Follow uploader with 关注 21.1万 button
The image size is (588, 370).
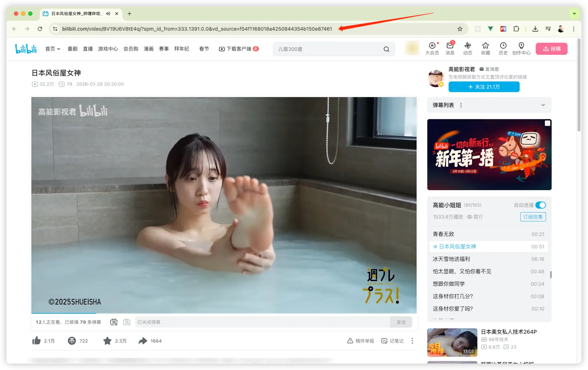pos(484,87)
